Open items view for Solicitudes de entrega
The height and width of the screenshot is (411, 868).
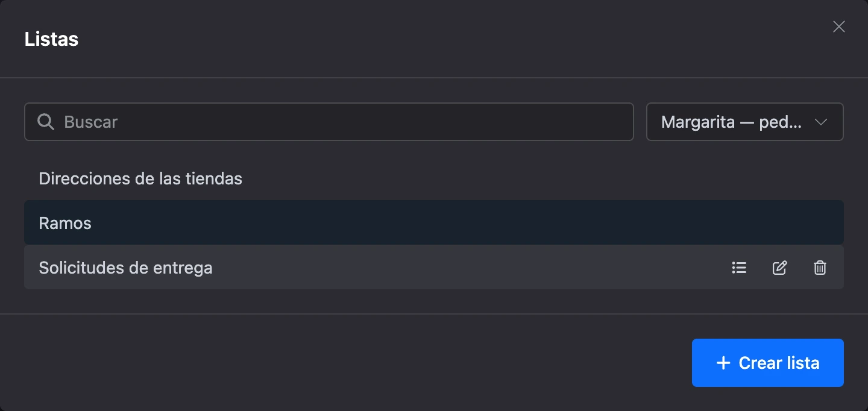739,268
